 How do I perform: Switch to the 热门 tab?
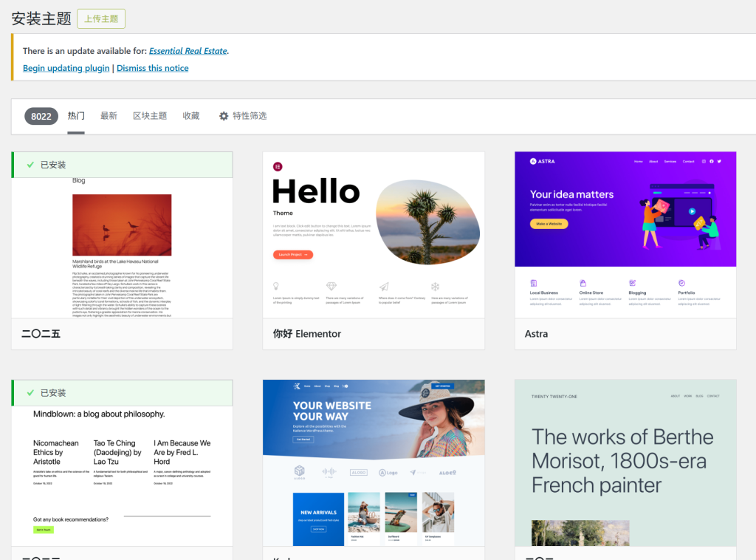pos(76,116)
